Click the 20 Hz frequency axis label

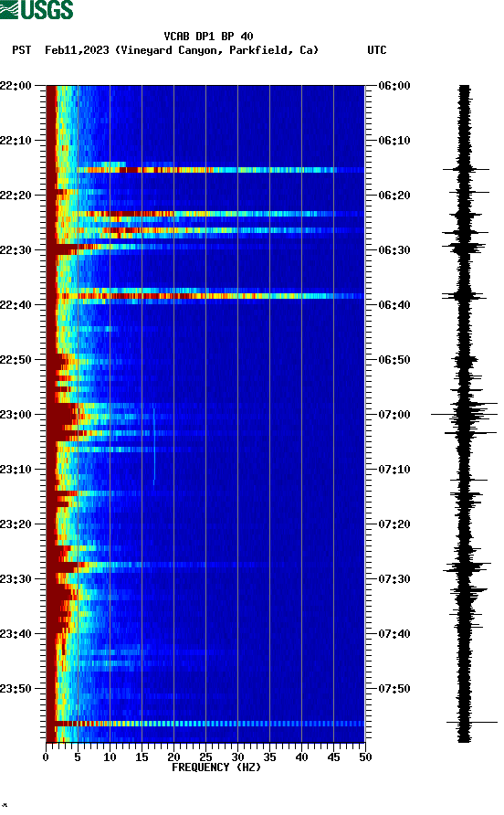[173, 757]
